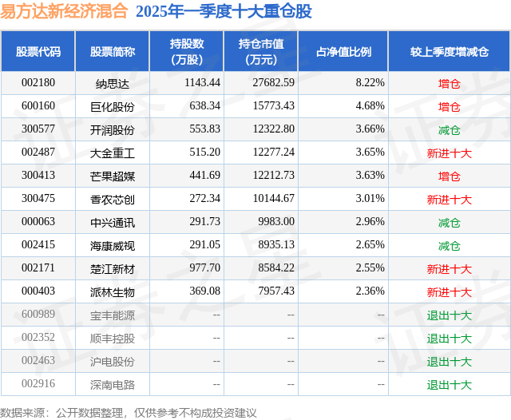Open the 纳思达 stock name

click(113, 84)
